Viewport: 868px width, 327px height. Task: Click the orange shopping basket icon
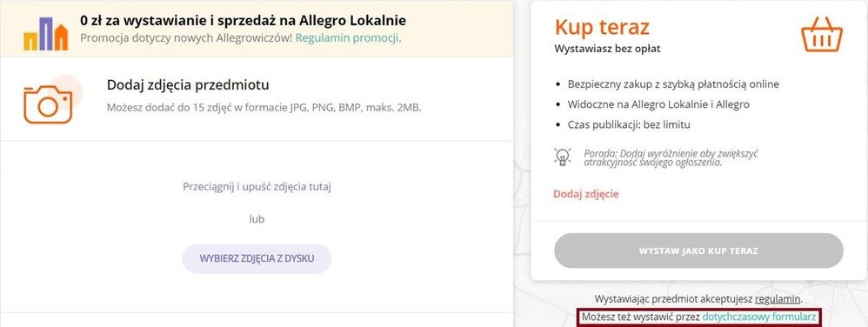[x=822, y=34]
